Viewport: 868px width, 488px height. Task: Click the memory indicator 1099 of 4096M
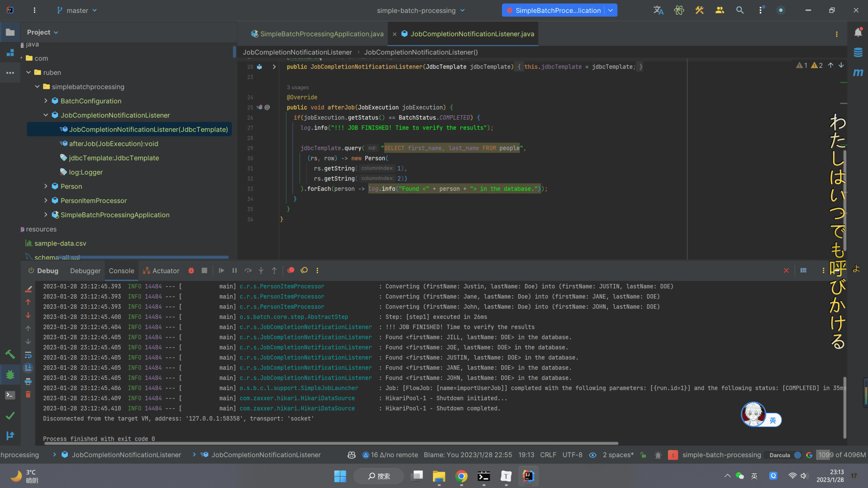(842, 455)
